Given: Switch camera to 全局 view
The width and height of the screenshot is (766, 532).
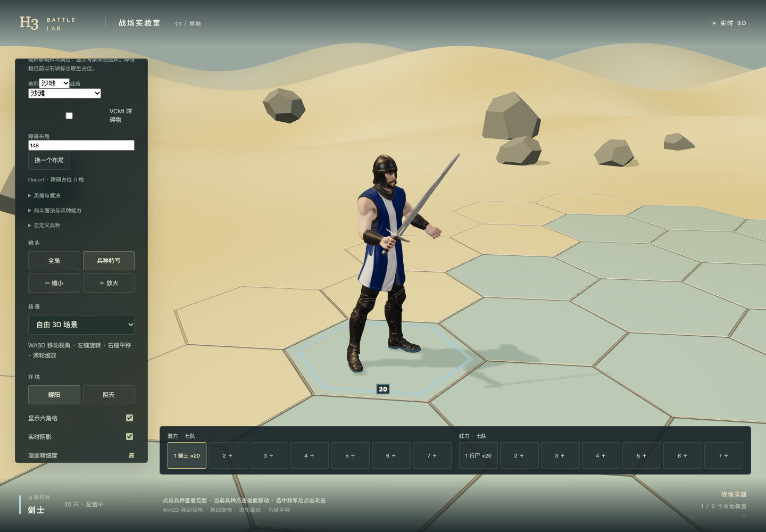Looking at the screenshot, I should click(x=54, y=261).
